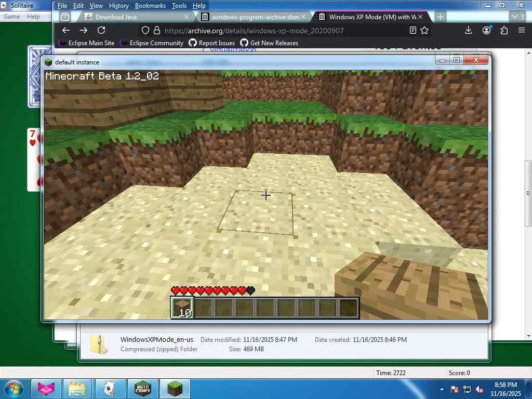
Task: Click the Solitaire Time: 2722 status
Action: point(391,373)
